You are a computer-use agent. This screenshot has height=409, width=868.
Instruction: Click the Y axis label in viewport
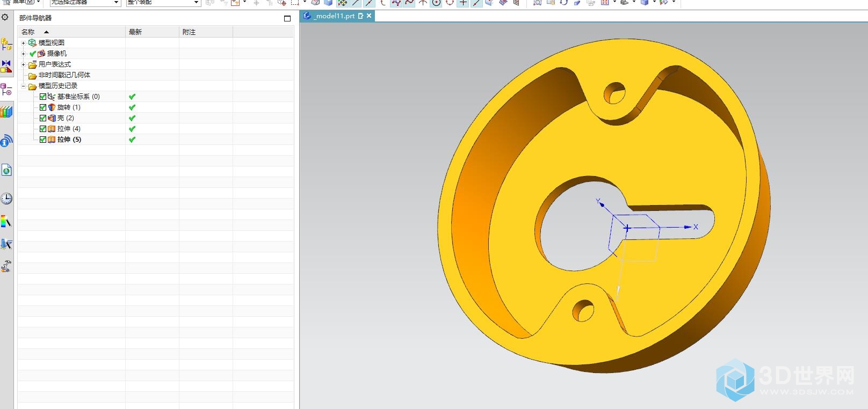(598, 202)
